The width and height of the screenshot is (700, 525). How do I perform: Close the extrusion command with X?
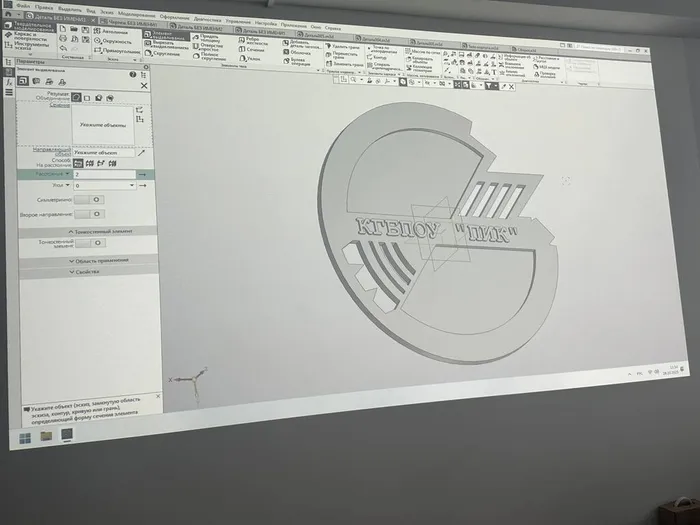pyautogui.click(x=144, y=85)
